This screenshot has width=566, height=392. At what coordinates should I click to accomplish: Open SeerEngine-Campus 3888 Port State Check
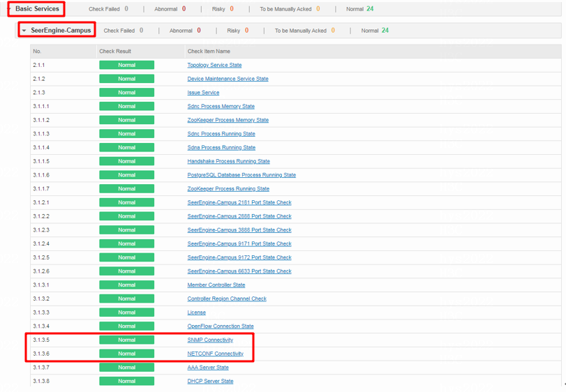click(239, 229)
